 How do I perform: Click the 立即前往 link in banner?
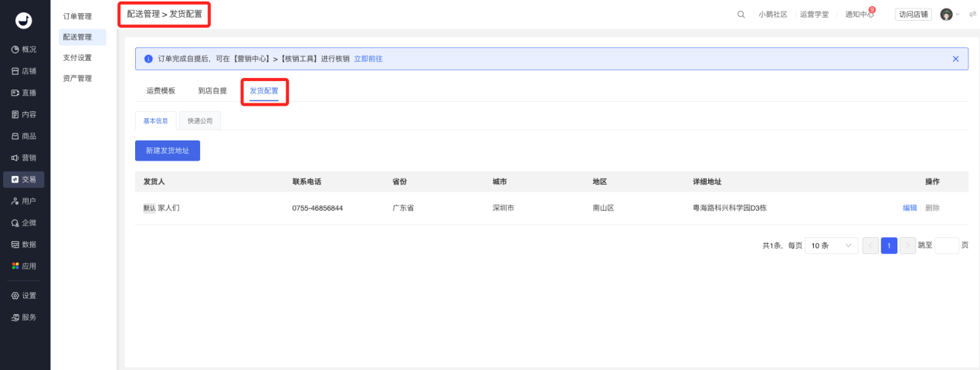click(x=368, y=59)
